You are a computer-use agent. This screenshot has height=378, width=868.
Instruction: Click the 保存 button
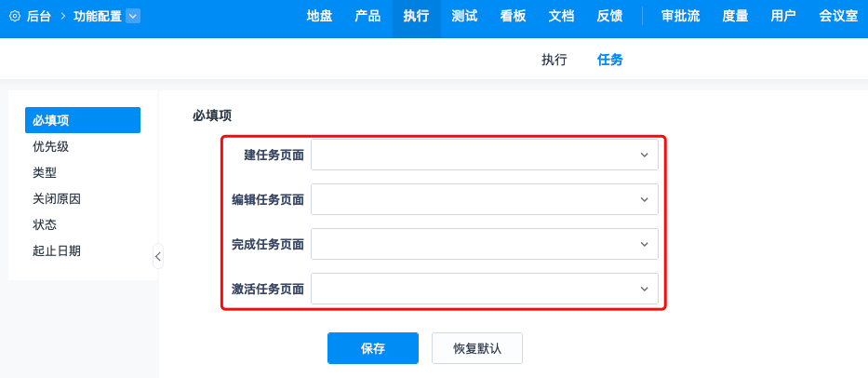coord(372,348)
